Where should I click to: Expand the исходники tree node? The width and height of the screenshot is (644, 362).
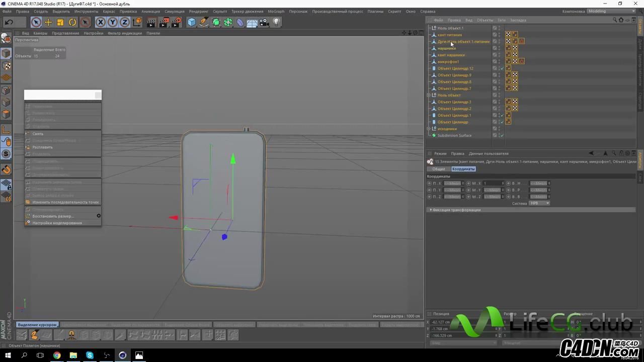[x=429, y=129]
